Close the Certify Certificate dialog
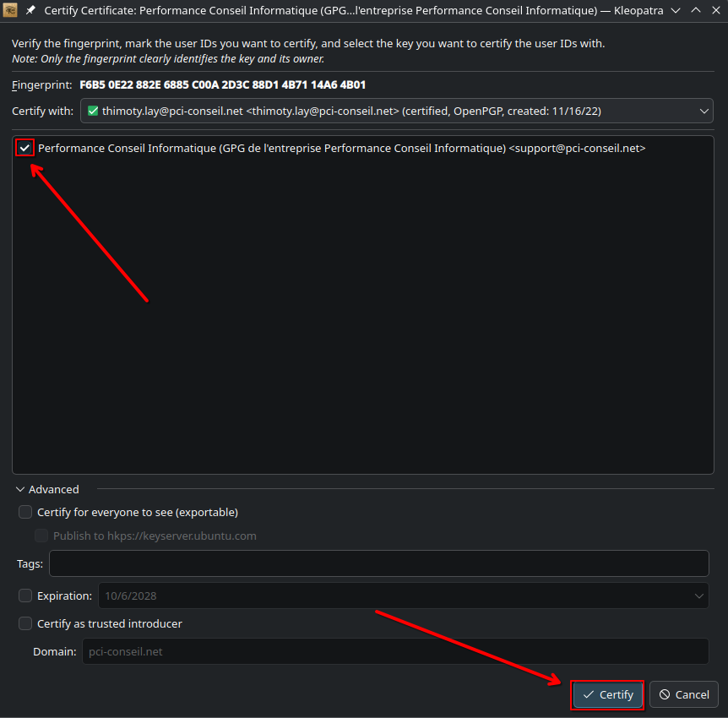The image size is (728, 718). [x=714, y=10]
